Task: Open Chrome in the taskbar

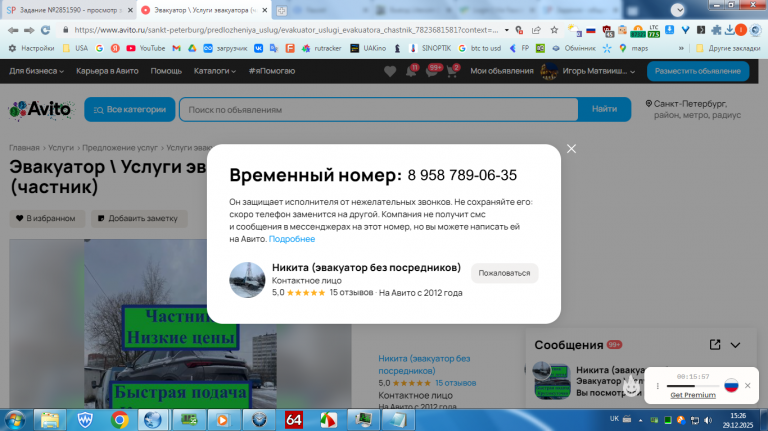Action: pyautogui.click(x=120, y=420)
